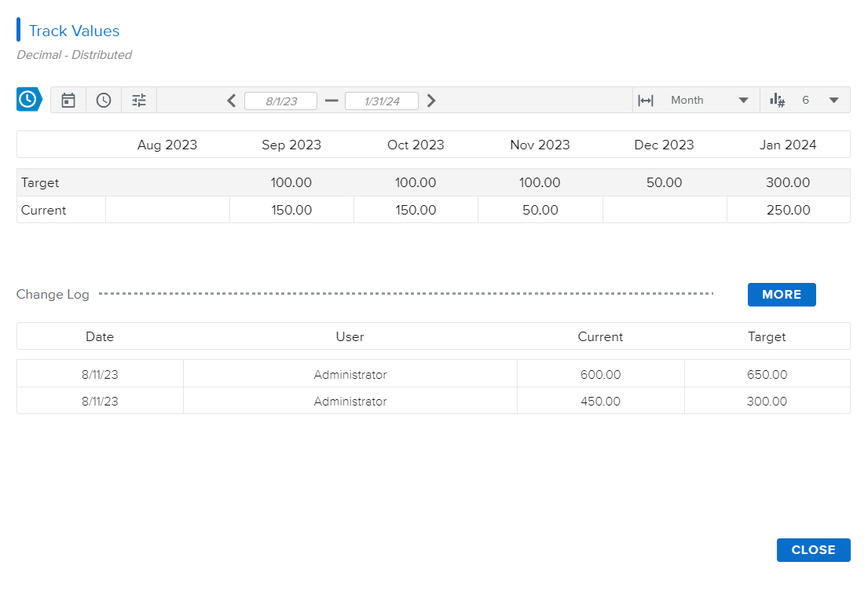Advance to next date range arrow
868x591 pixels.
(431, 101)
